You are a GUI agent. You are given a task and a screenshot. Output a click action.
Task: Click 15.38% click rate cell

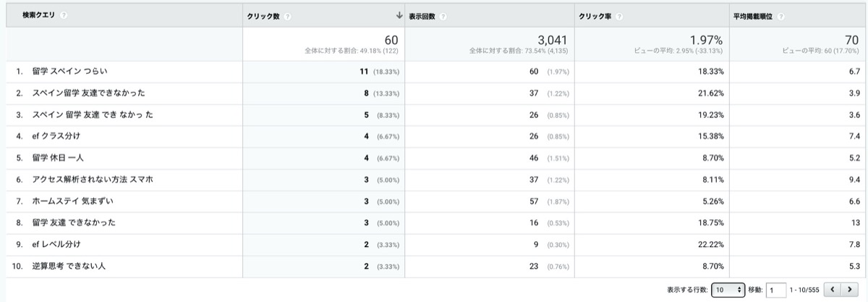(710, 136)
